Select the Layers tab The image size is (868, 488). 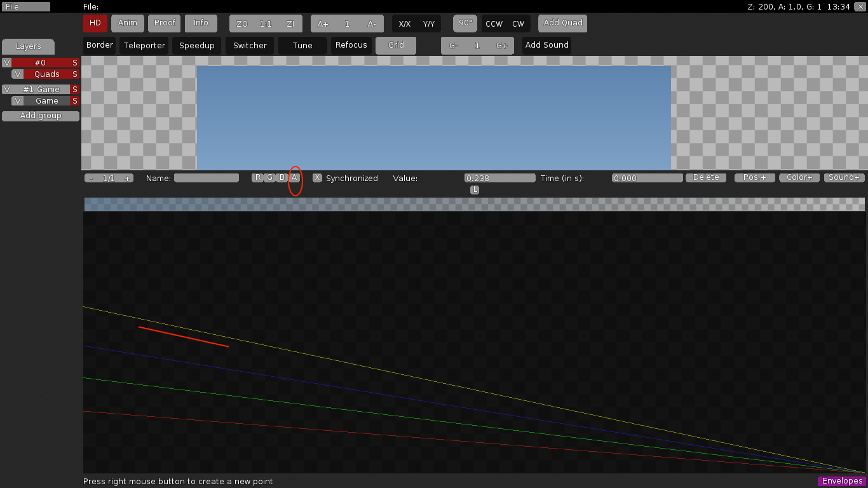click(x=28, y=46)
